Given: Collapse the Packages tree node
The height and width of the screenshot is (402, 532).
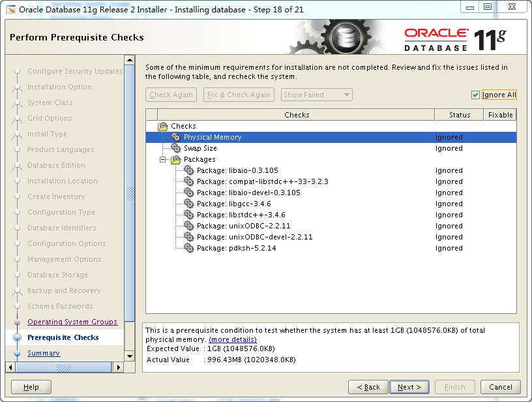Looking at the screenshot, I should [163, 160].
